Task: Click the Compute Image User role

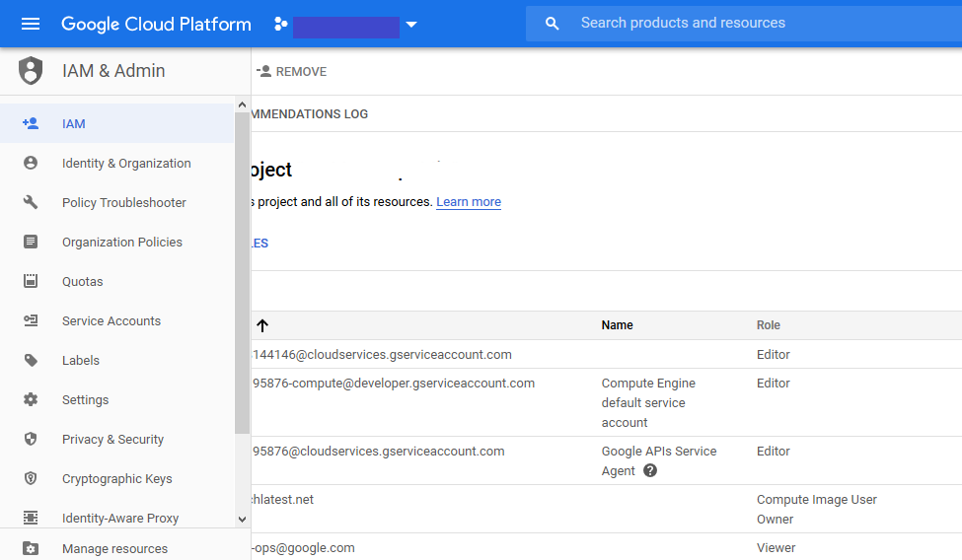Action: [x=817, y=499]
